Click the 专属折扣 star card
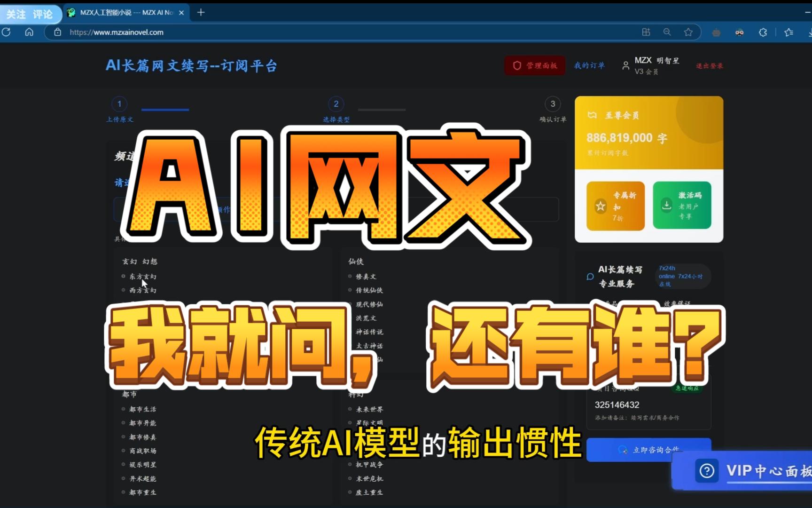 tap(616, 206)
